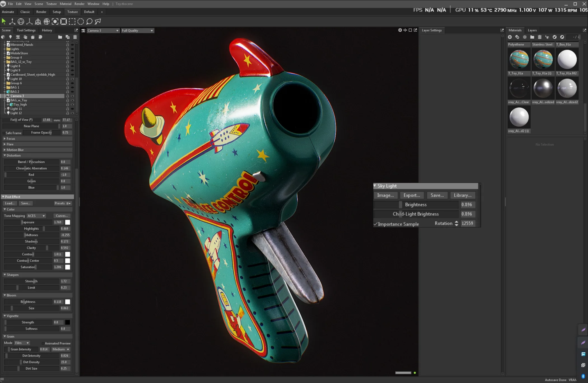Click the Sky Light Image... button

[x=385, y=195]
